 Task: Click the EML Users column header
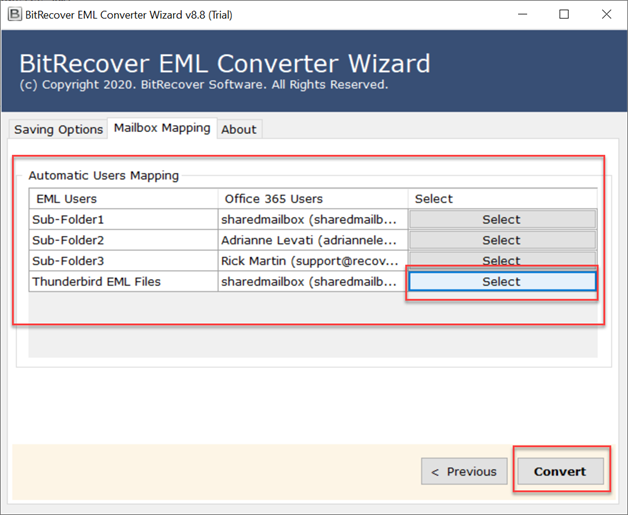click(x=123, y=199)
